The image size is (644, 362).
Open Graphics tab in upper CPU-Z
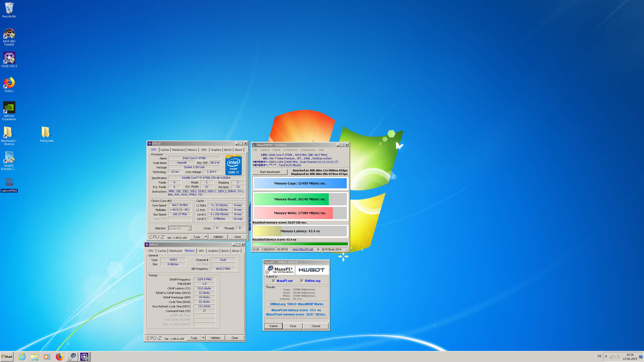216,150
